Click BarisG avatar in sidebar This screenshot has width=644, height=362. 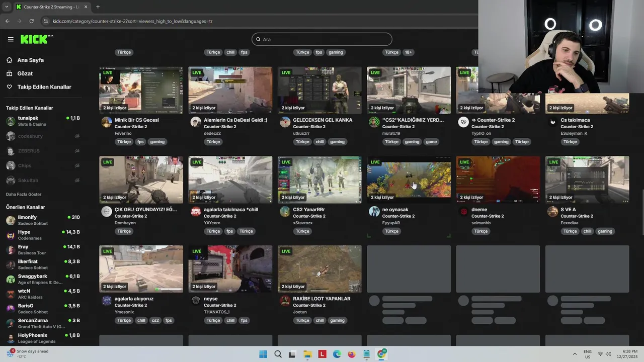[x=11, y=309]
